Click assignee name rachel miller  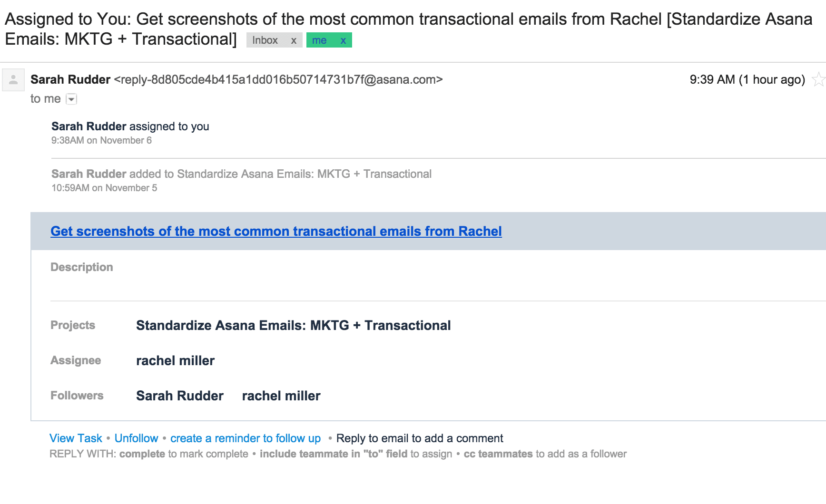click(x=175, y=360)
